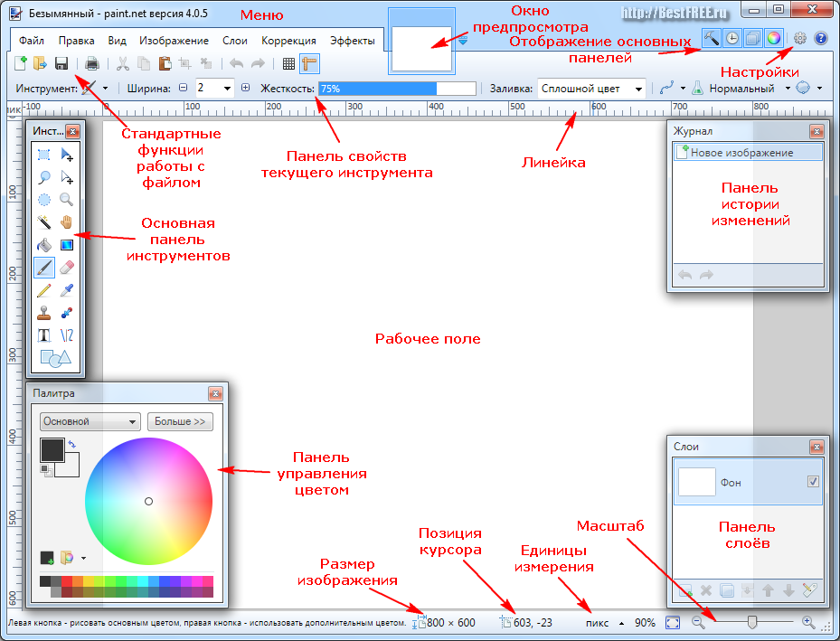
Task: Open Help via the question mark icon
Action: pyautogui.click(x=821, y=38)
